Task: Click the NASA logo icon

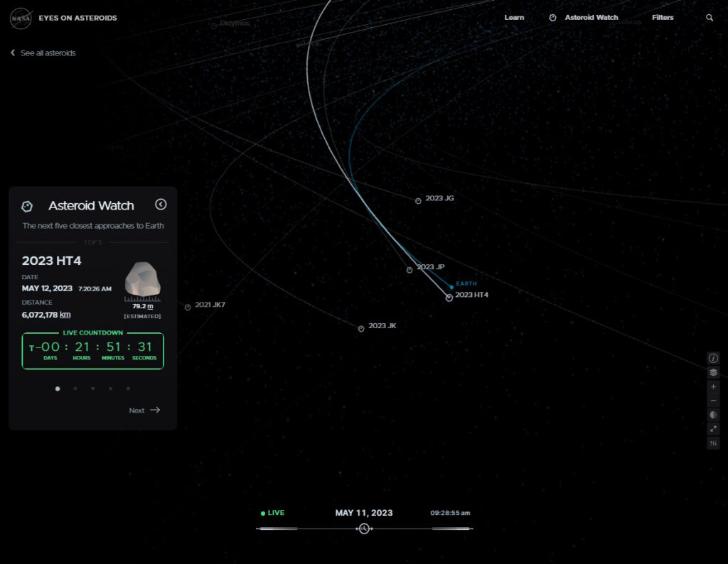Action: pyautogui.click(x=21, y=18)
